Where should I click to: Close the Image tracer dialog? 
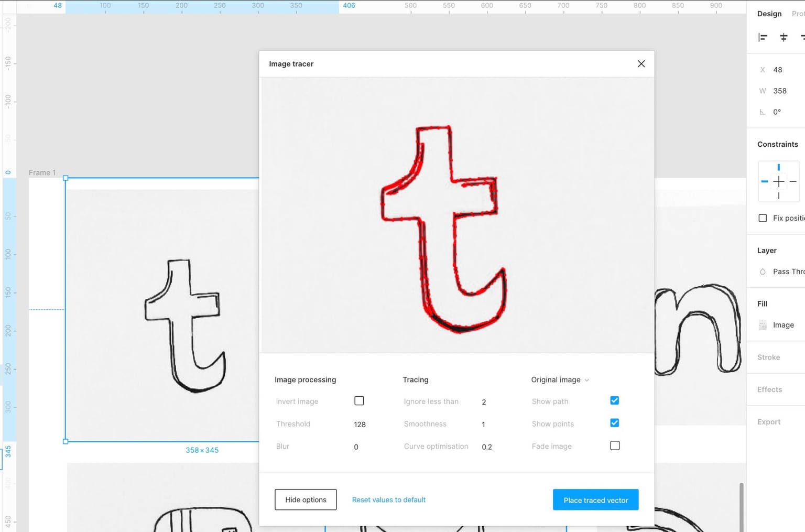tap(641, 64)
